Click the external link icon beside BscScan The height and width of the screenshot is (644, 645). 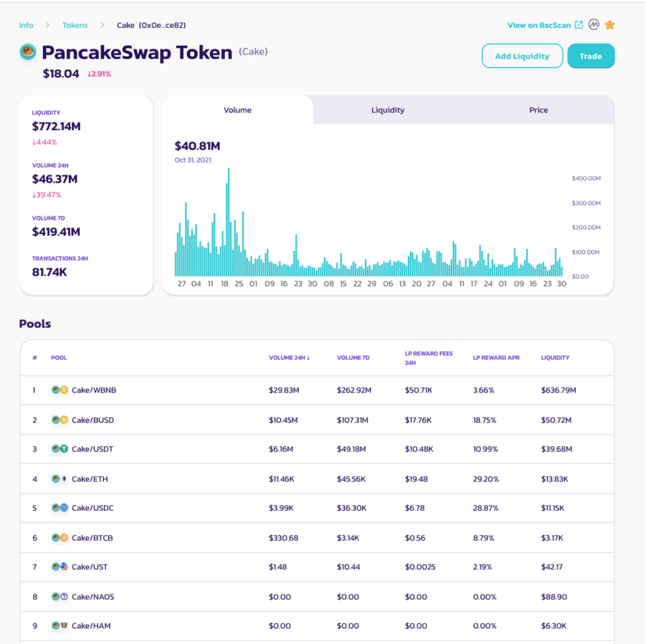coord(578,25)
